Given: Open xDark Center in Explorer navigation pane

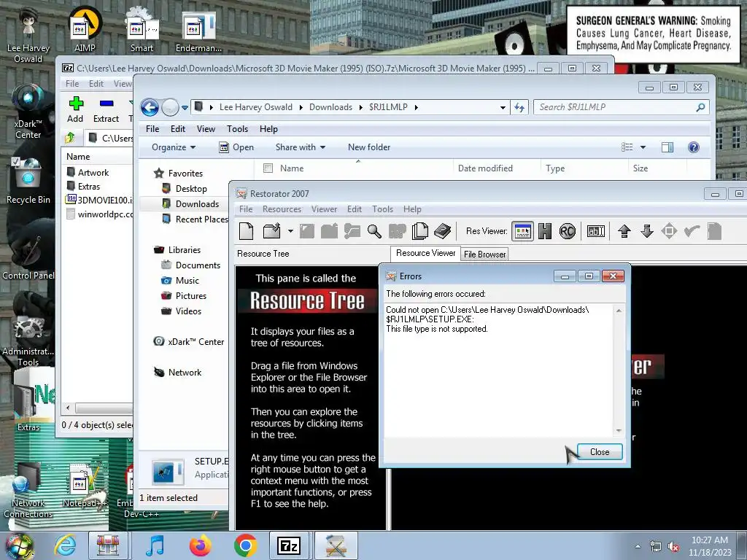Looking at the screenshot, I should point(196,342).
